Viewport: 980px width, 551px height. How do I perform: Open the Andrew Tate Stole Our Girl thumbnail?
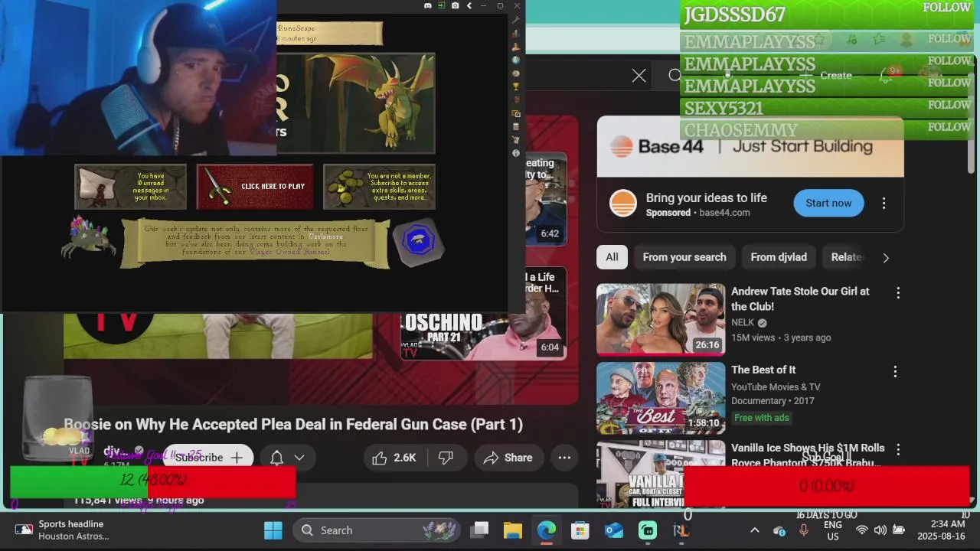tap(661, 319)
